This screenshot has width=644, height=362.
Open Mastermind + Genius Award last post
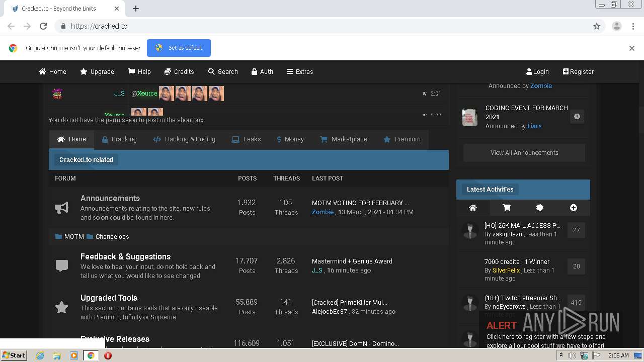[352, 261]
